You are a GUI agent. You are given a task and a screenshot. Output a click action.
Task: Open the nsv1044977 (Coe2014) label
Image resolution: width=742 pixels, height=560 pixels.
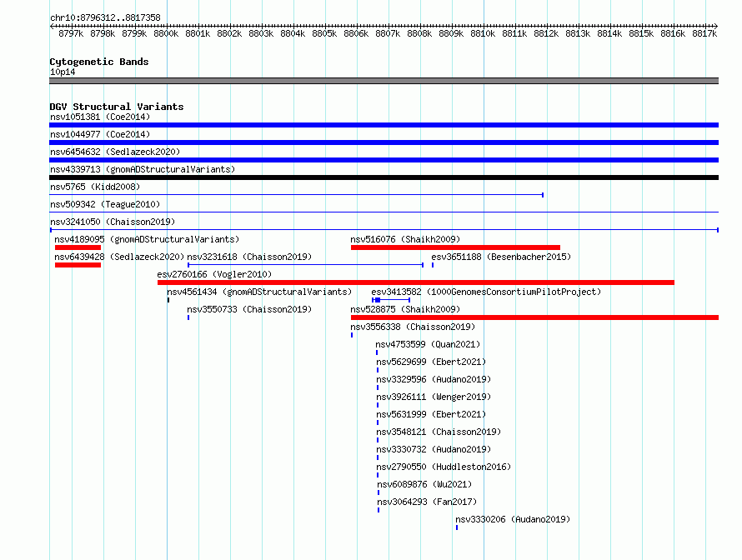100,134
